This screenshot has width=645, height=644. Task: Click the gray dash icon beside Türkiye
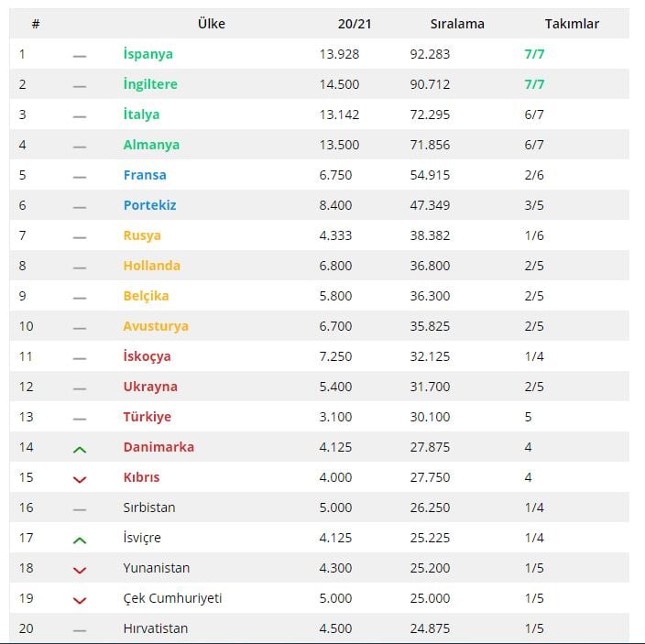click(x=80, y=419)
